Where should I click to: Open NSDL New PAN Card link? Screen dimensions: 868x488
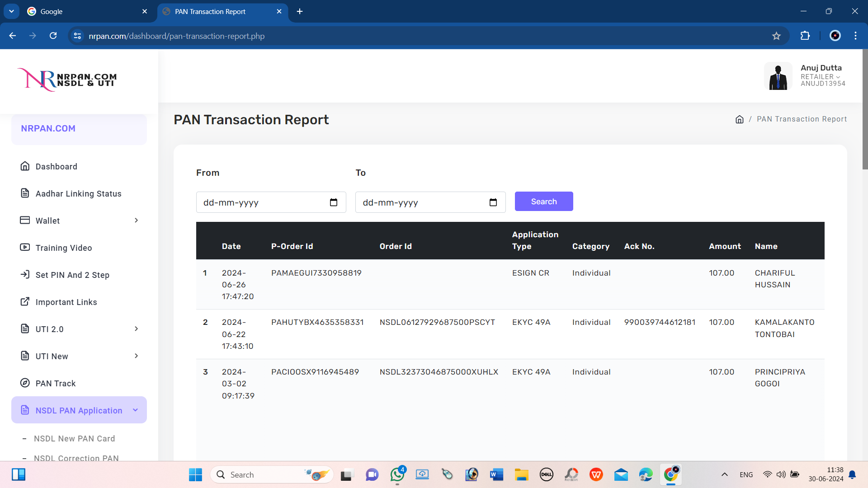(75, 438)
